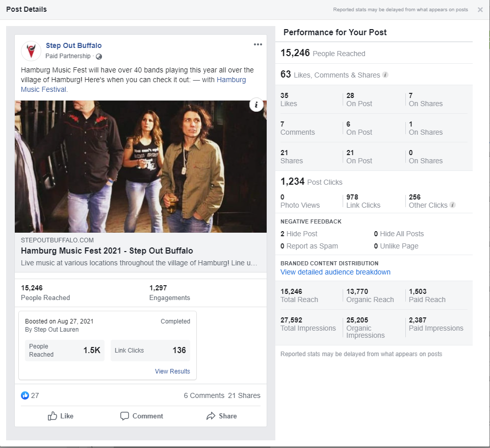Screen dimensions: 490x448
Task: Click the 1,503 Paid Reach stat
Action: click(427, 295)
